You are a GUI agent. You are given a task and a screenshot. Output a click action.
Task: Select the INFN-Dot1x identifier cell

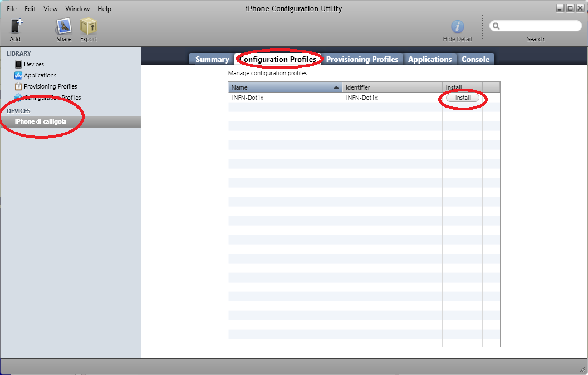click(392, 98)
